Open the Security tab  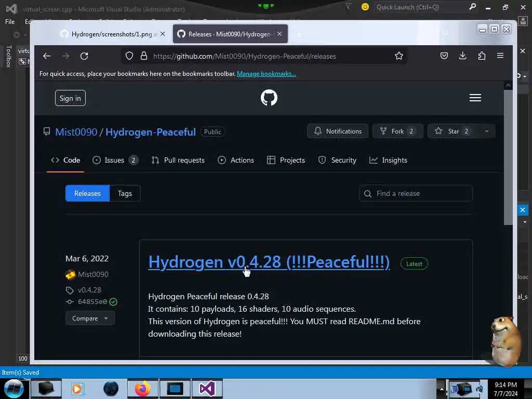pyautogui.click(x=337, y=160)
